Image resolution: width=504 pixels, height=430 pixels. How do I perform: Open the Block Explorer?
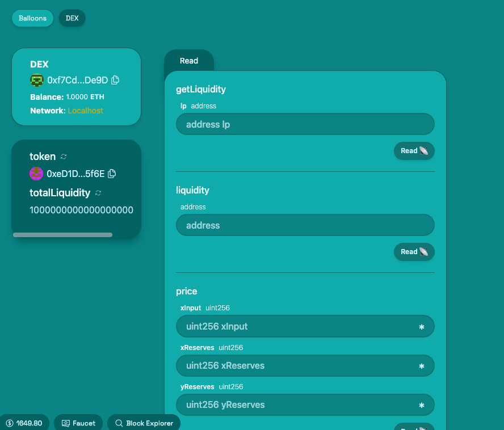tap(144, 423)
